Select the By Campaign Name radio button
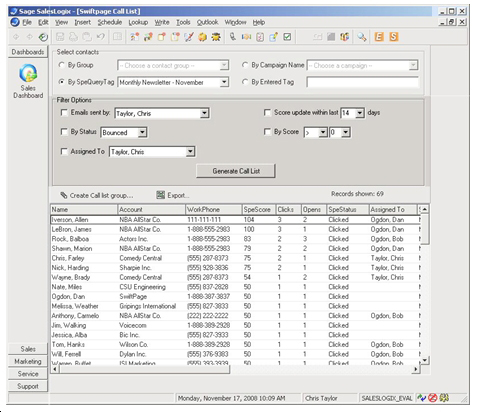The height and width of the screenshot is (412, 479). pos(245,65)
